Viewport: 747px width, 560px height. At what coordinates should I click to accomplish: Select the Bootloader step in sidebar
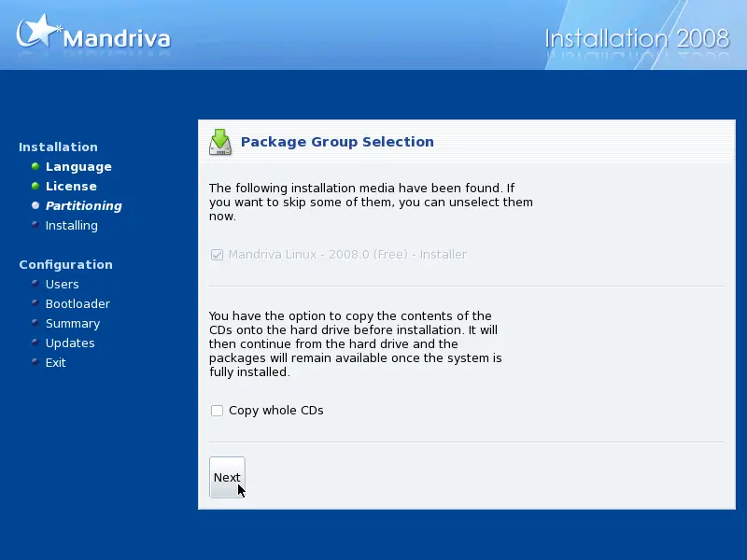point(78,304)
